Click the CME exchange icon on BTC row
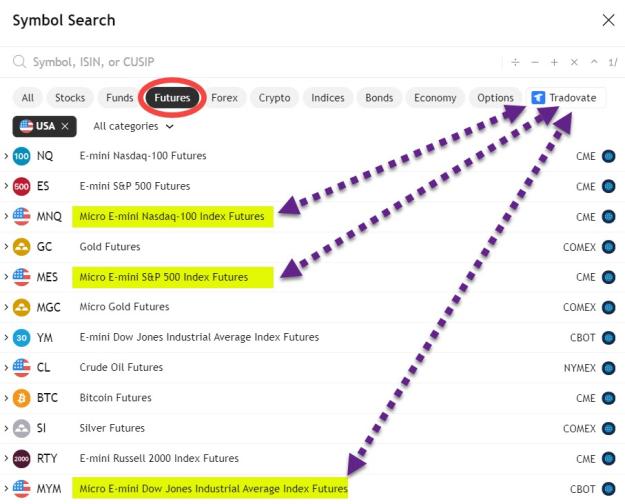 click(608, 398)
